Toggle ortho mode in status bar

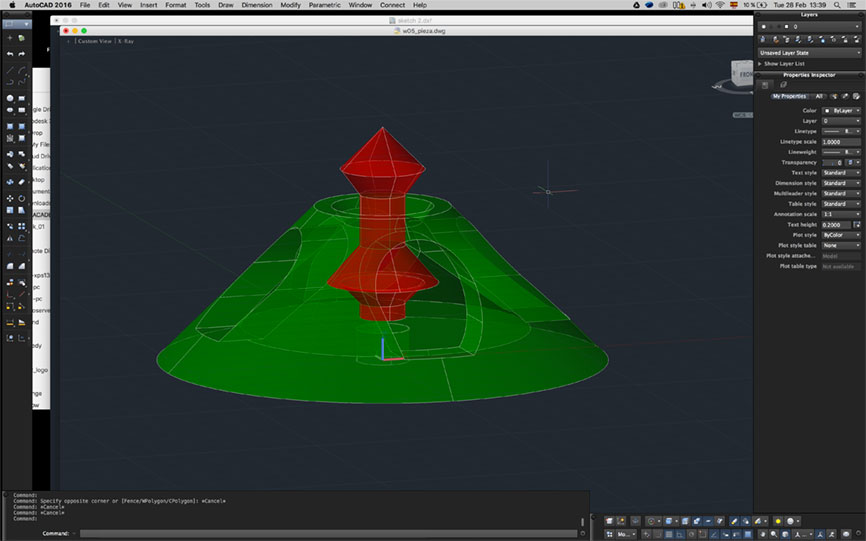point(680,534)
